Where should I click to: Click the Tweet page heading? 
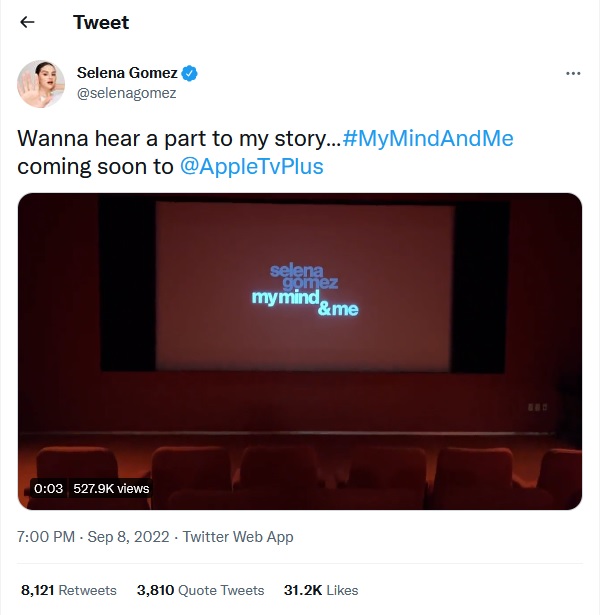[101, 22]
